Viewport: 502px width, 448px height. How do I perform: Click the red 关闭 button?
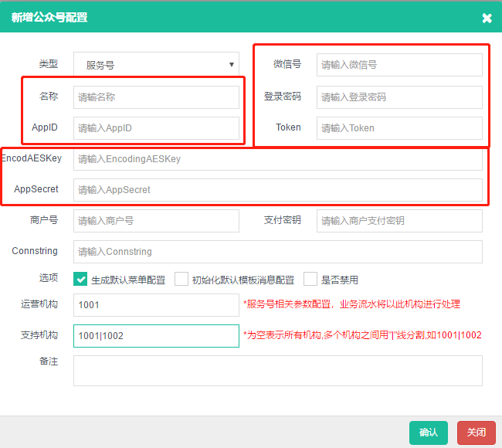[477, 433]
